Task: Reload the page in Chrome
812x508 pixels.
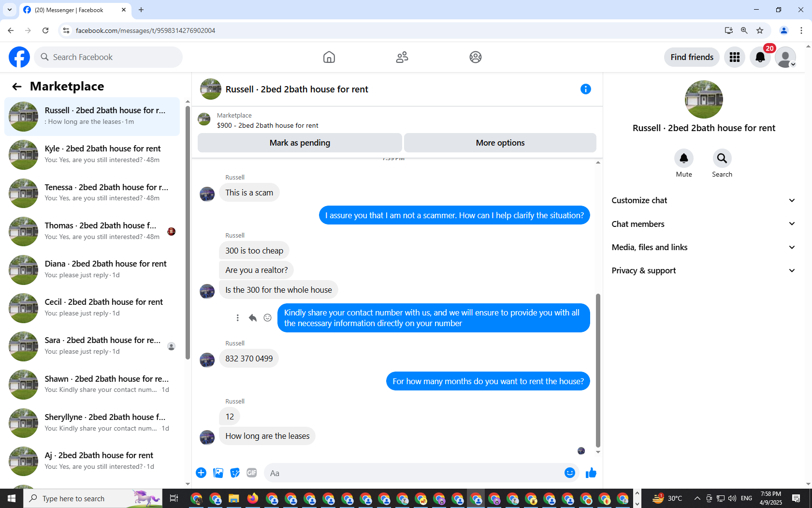Action: click(x=45, y=30)
